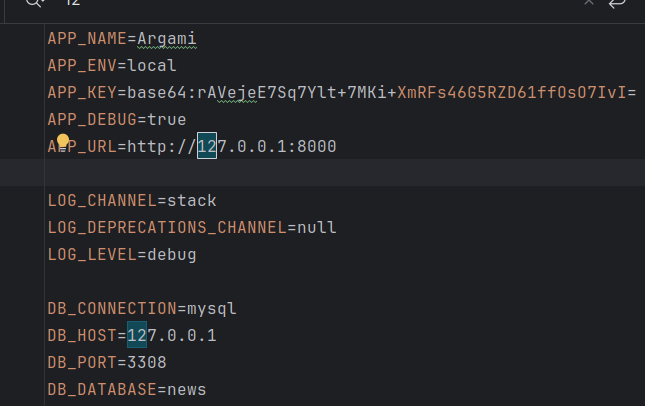Click the APP_KEY base64 value text
Viewport: 645px width, 406px height.
point(382,93)
